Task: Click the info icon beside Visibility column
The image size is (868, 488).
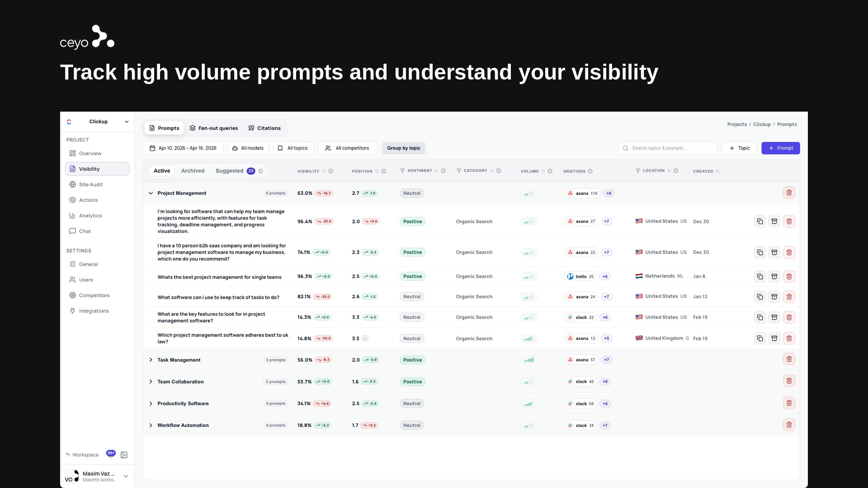Action: (x=331, y=171)
